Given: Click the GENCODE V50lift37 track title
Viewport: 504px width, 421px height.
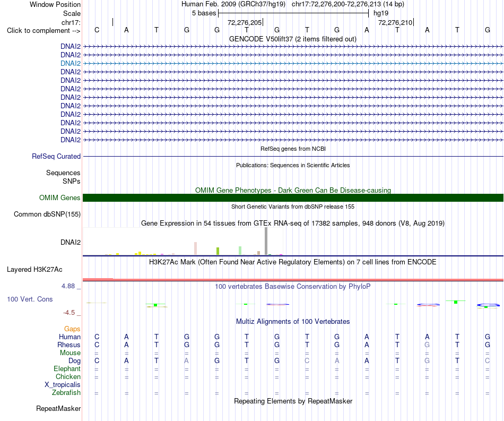Looking at the screenshot, I should pos(293,39).
